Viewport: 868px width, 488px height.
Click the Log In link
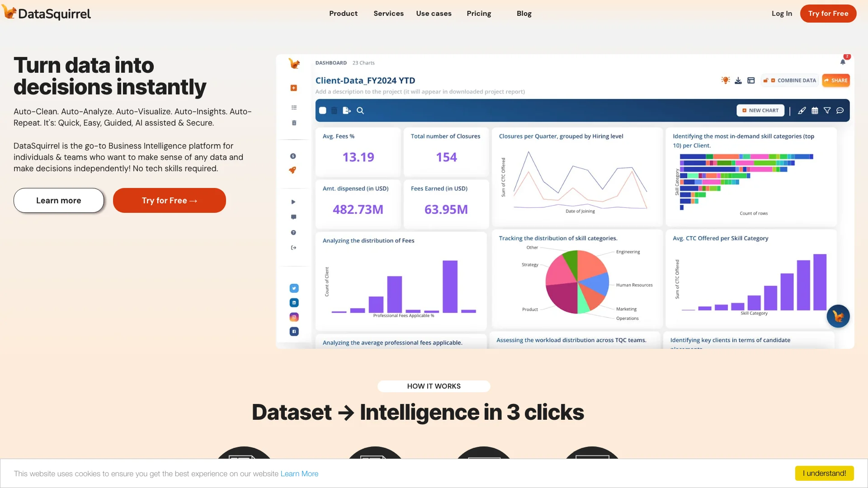[x=782, y=13]
